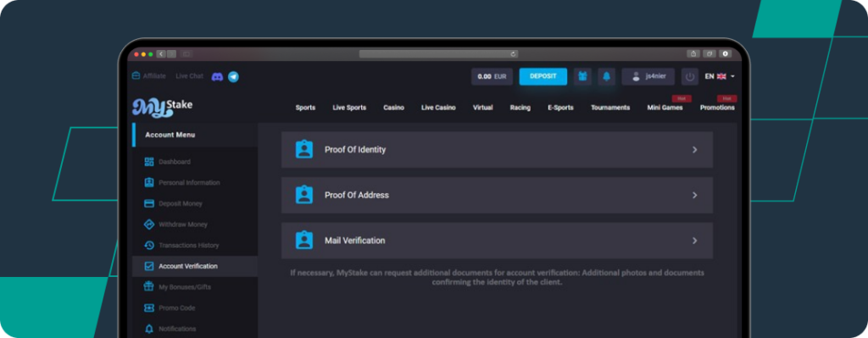Click the Proof Of Address label
Screen dimensions: 868x338
tap(357, 195)
